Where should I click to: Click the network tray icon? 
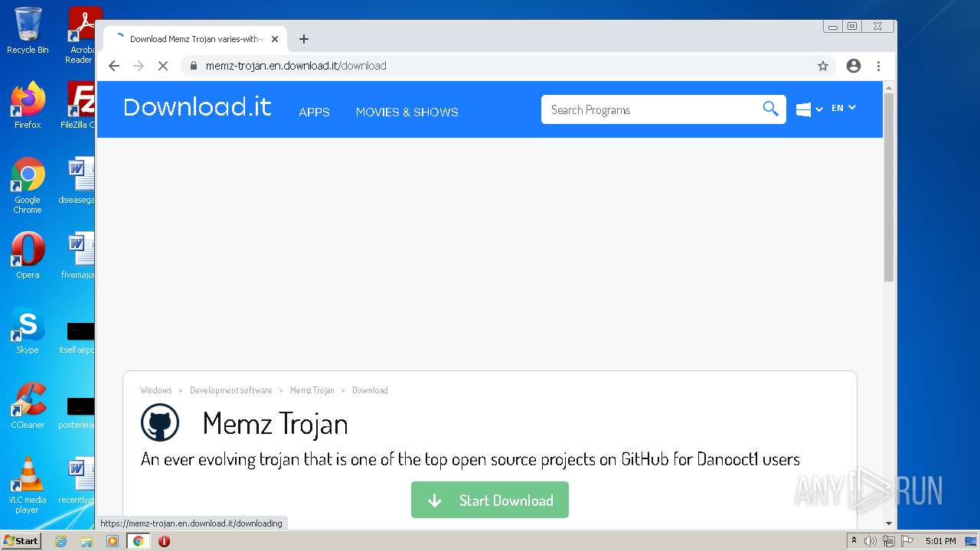tap(888, 541)
